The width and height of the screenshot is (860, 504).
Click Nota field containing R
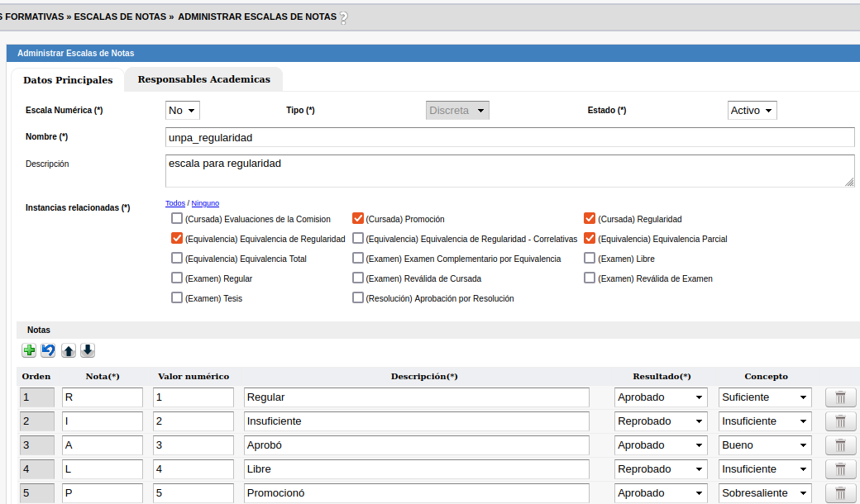(103, 397)
